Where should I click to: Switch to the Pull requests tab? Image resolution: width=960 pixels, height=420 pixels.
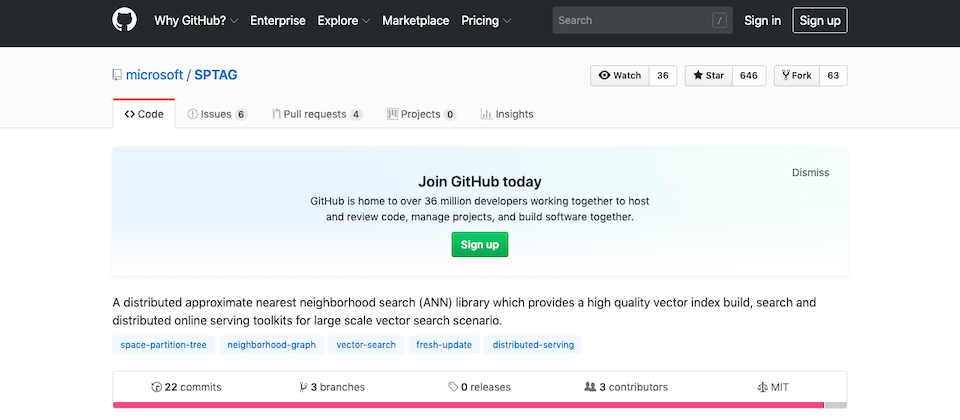point(317,114)
